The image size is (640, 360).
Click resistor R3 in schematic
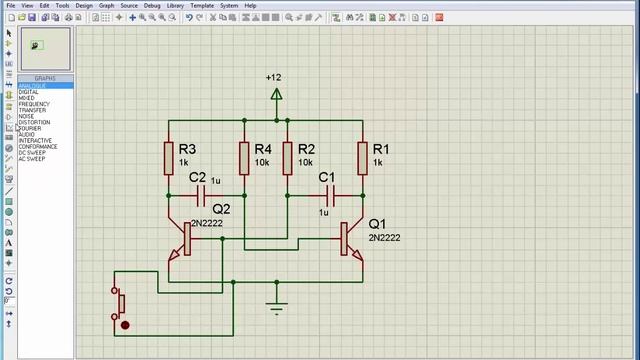(x=169, y=158)
